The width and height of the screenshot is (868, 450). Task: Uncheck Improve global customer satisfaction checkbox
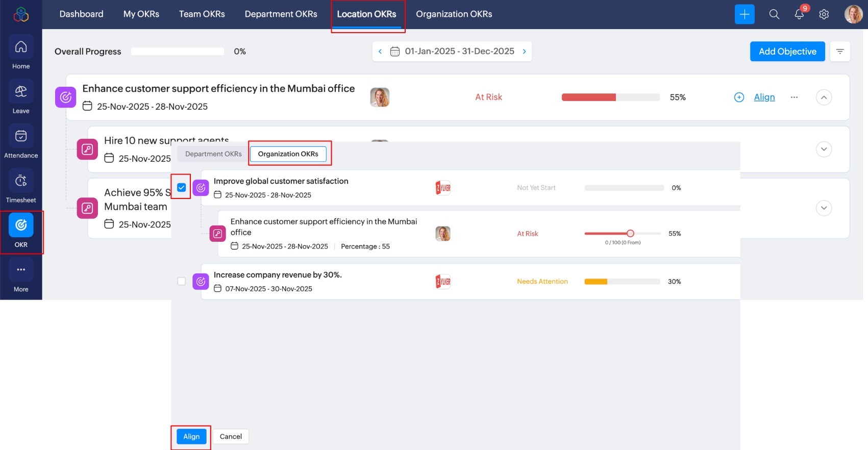pyautogui.click(x=181, y=187)
